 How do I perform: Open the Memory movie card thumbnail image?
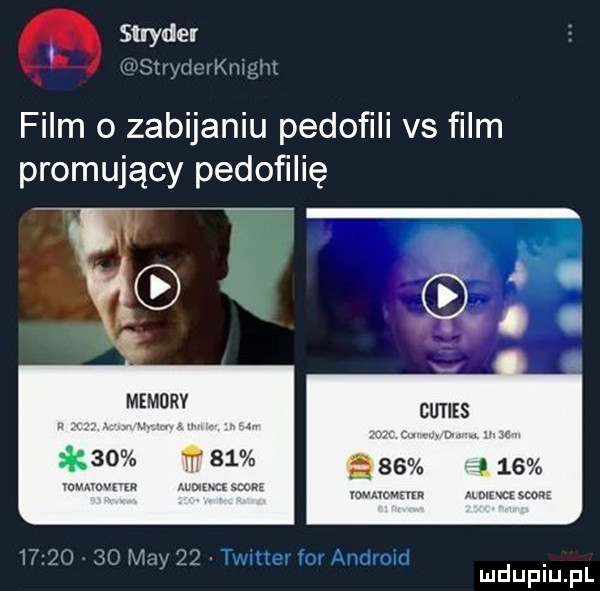click(x=156, y=286)
